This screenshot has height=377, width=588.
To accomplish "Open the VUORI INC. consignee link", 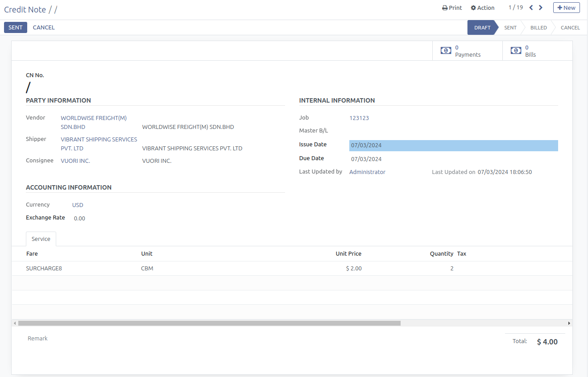I will tap(75, 161).
